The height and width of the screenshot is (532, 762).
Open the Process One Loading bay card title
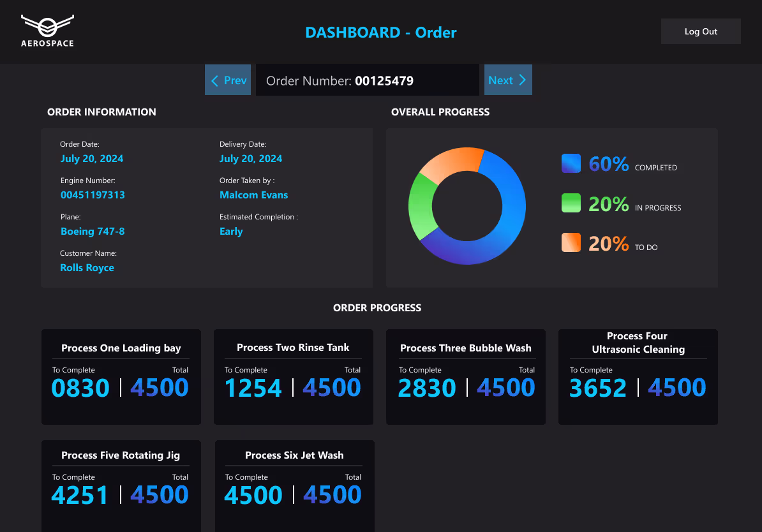(x=121, y=348)
